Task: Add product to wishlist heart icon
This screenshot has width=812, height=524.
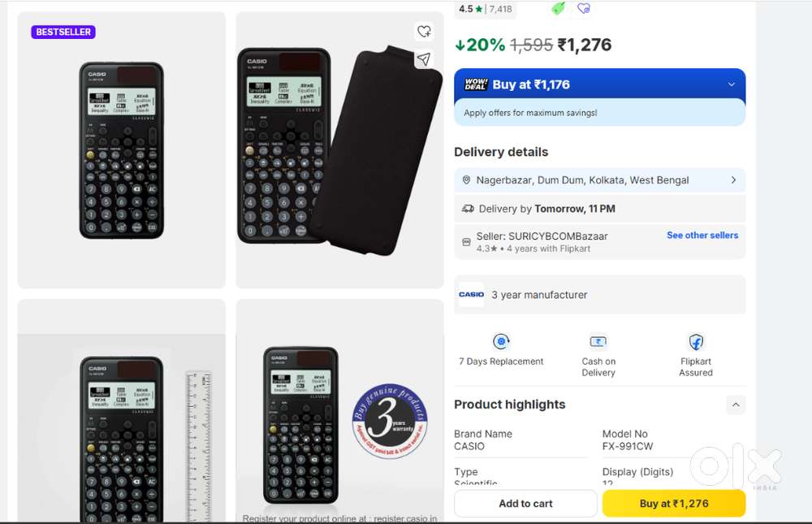Action: 424,31
